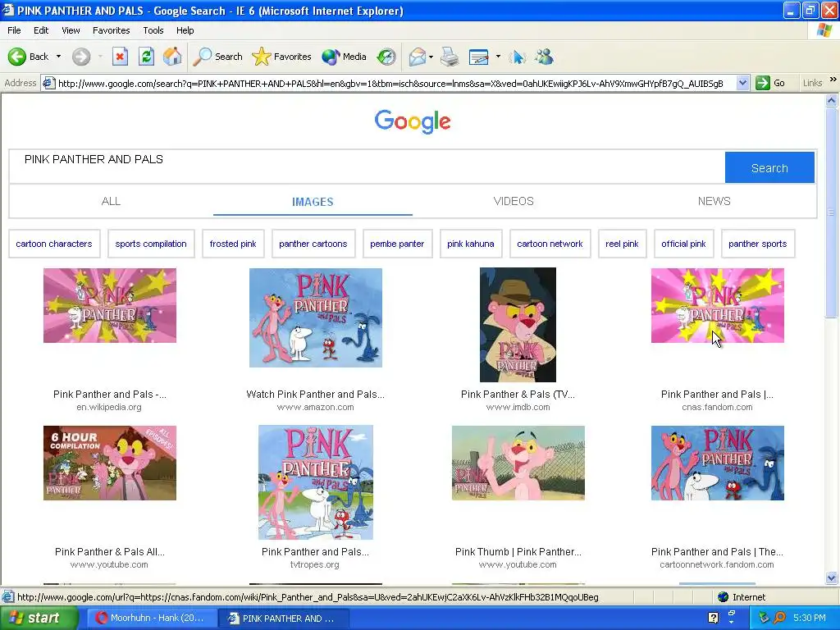Image resolution: width=840 pixels, height=630 pixels.
Task: Open the Favorites menu
Action: coord(111,30)
